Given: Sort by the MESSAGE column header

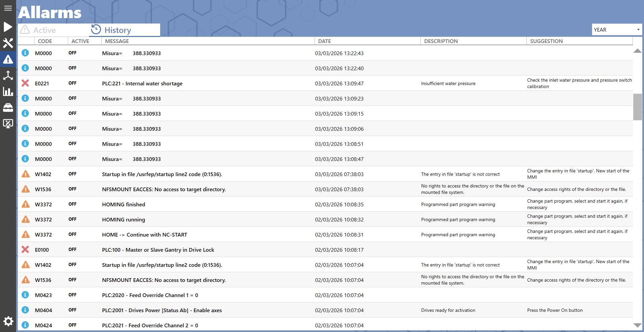Looking at the screenshot, I should (x=208, y=41).
